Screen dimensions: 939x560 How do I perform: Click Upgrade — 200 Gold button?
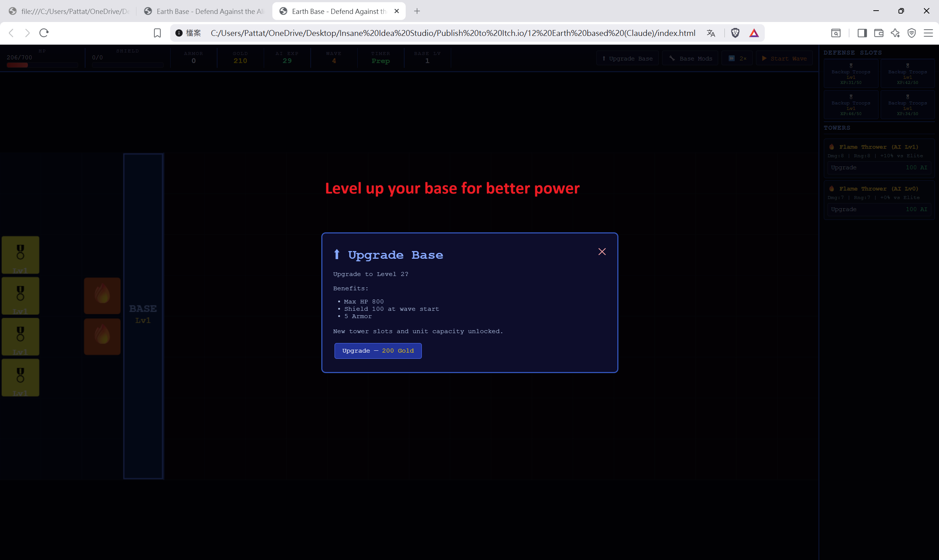click(378, 351)
